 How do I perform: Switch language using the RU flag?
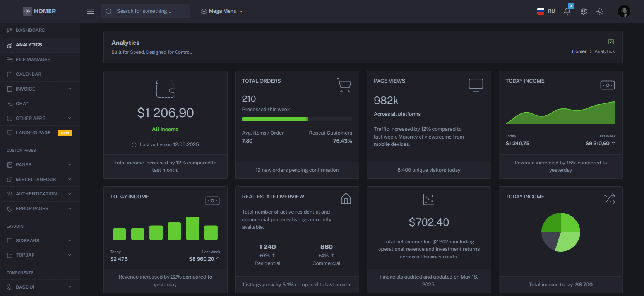pyautogui.click(x=546, y=11)
